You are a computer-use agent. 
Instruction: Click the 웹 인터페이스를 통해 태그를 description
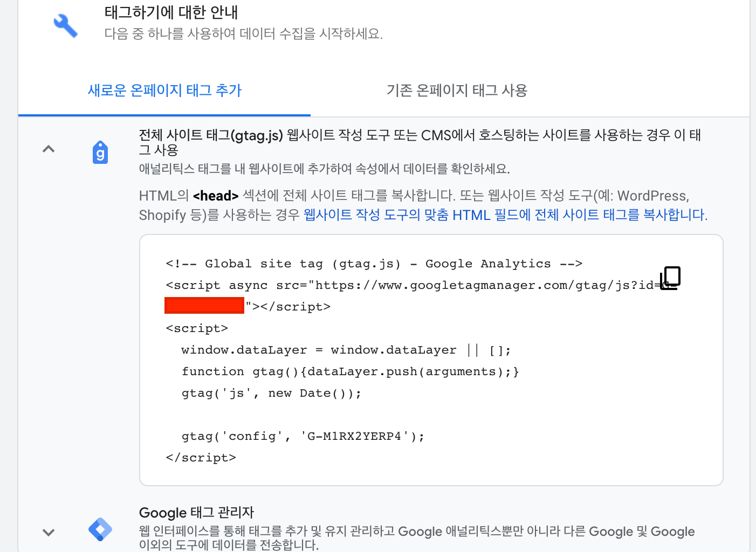[x=417, y=538]
